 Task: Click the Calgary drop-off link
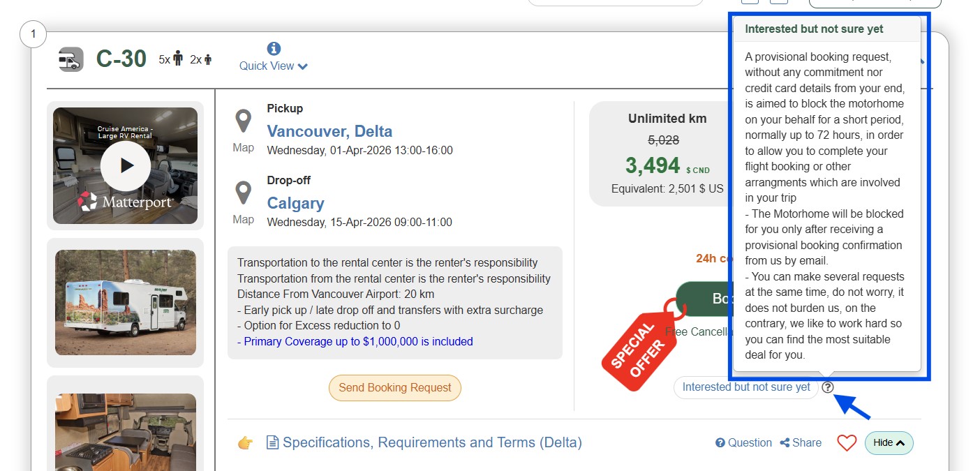(295, 203)
